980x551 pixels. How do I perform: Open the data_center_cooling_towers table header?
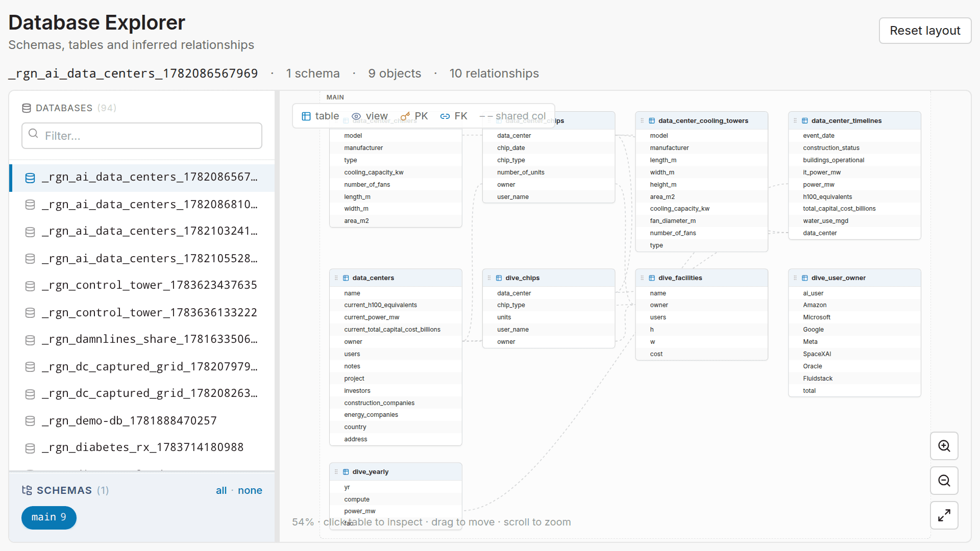click(x=701, y=121)
